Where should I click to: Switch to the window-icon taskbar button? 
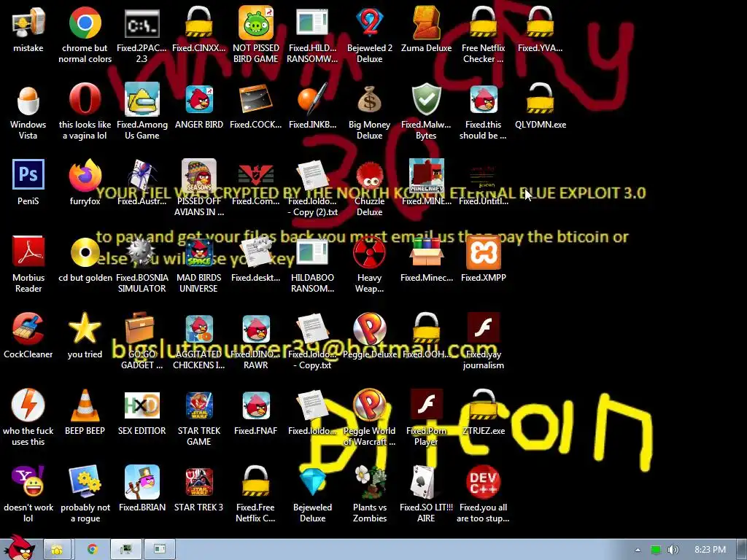(x=160, y=550)
